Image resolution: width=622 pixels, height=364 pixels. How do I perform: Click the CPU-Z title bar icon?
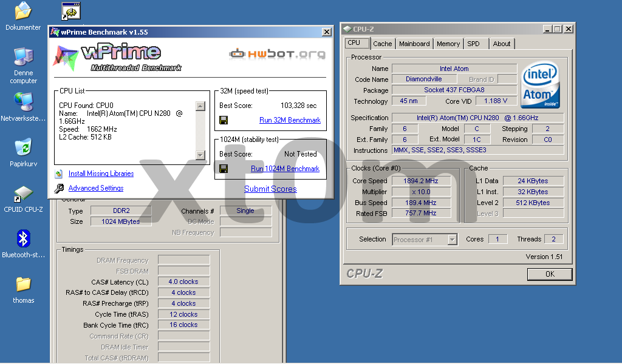coord(347,29)
